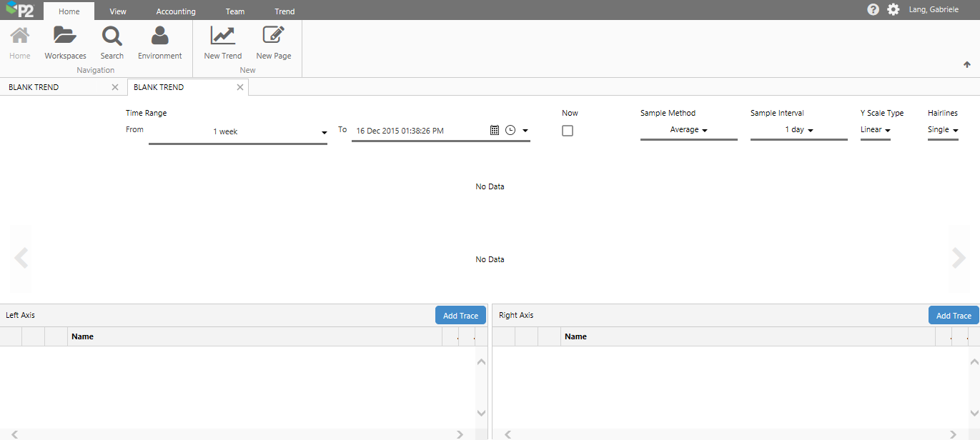Expand the Sample Method Average dropdown
The height and width of the screenshot is (440, 980).
(x=688, y=130)
